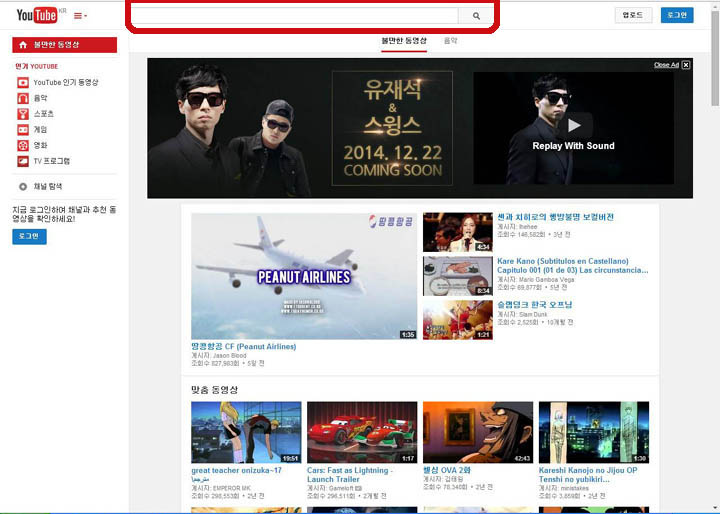Open the 스포츠 trophy sidebar icon

coord(23,114)
